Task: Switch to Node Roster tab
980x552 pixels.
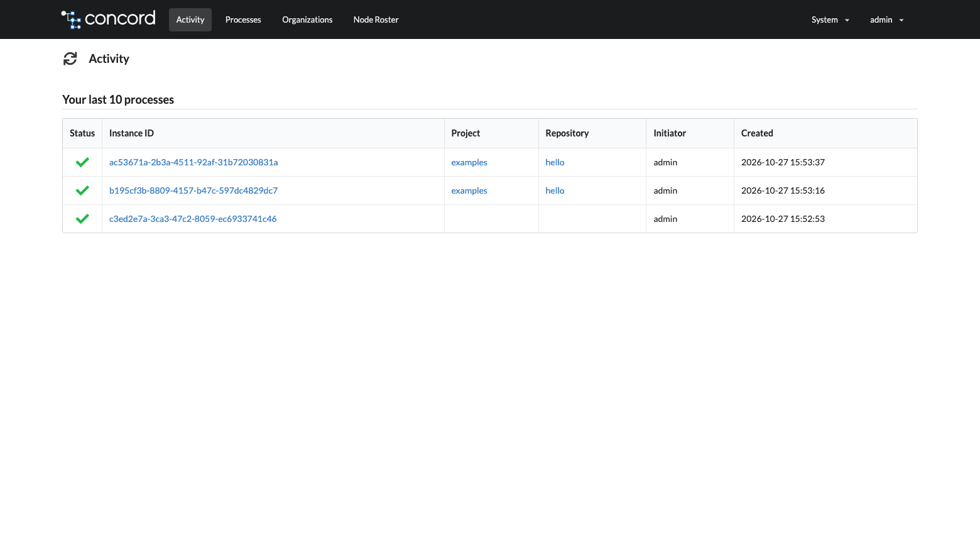Action: click(x=376, y=19)
